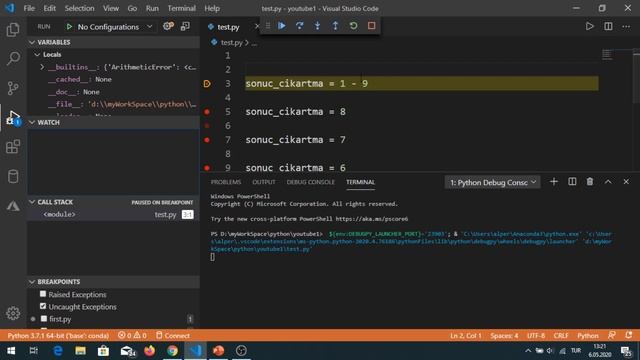Screen dimensions: 640x360
Task: Run Python file using editor play button
Action: (589, 27)
